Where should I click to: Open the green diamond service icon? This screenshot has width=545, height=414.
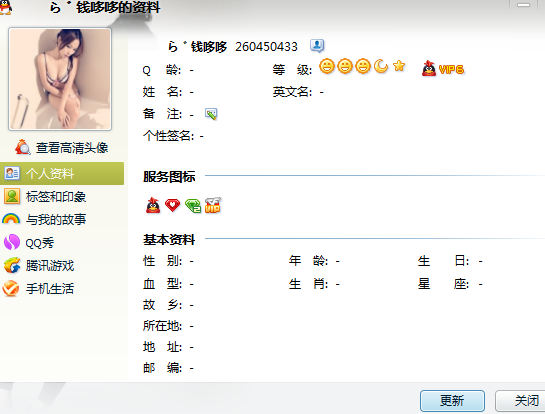click(x=193, y=205)
